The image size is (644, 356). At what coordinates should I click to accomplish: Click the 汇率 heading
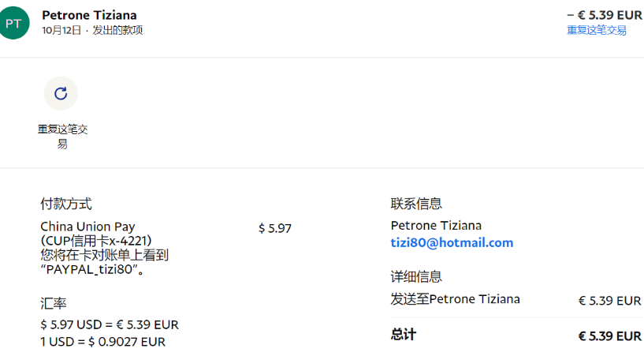click(x=53, y=303)
